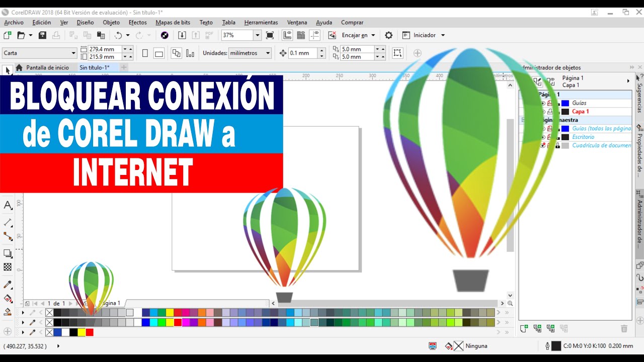Screen dimensions: 644x362
Task: Click the fill bucket icon in the status bar
Action: click(449, 346)
